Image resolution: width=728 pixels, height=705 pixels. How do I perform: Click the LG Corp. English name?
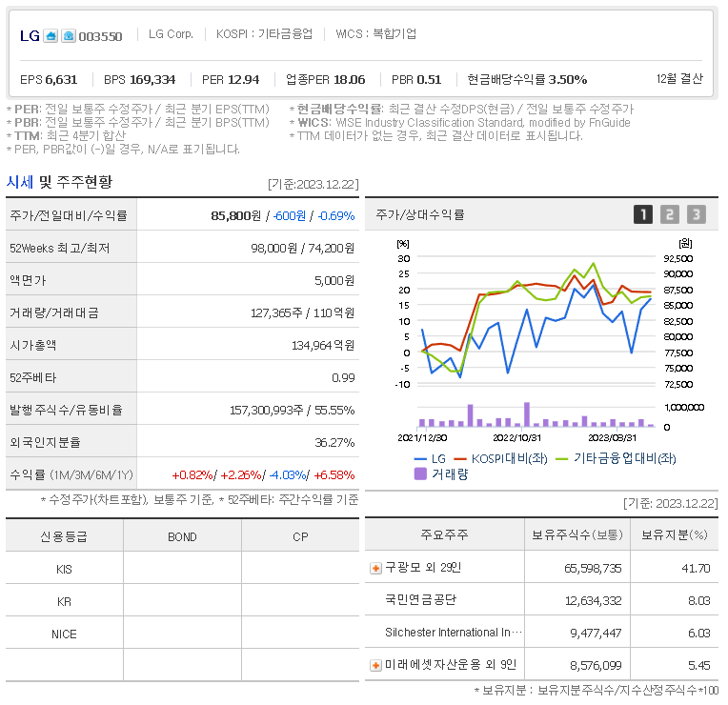(171, 34)
